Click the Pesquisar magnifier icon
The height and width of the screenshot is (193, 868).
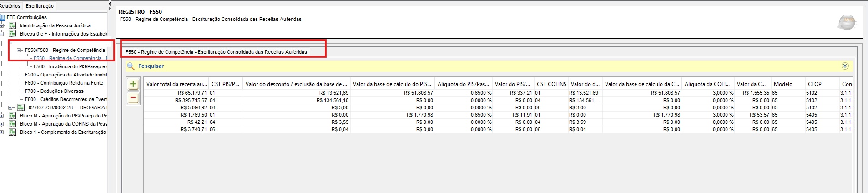tap(131, 66)
